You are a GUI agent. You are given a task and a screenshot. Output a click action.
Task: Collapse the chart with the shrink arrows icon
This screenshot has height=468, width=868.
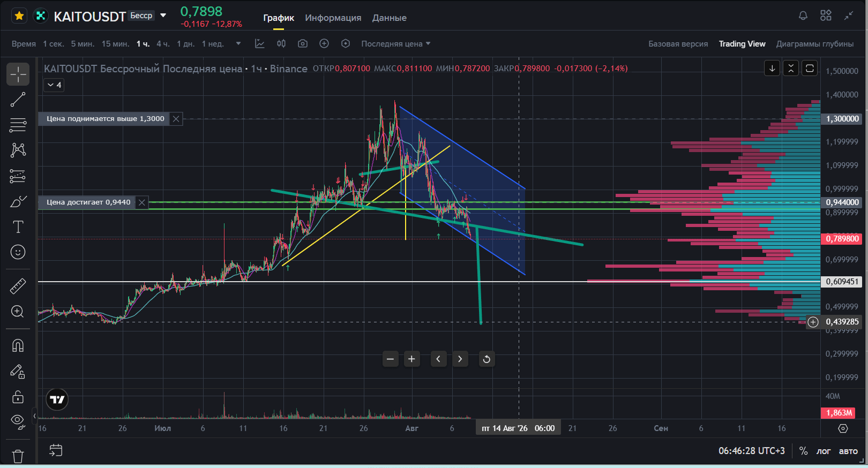849,16
